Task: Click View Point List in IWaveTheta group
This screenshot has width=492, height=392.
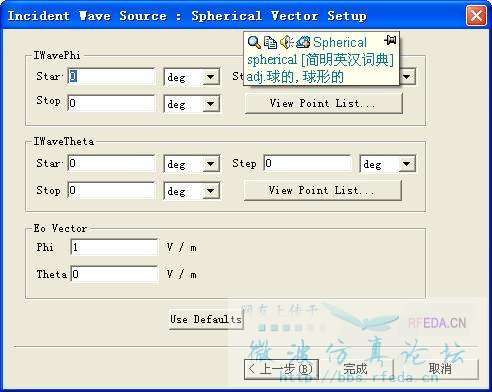Action: click(x=323, y=190)
